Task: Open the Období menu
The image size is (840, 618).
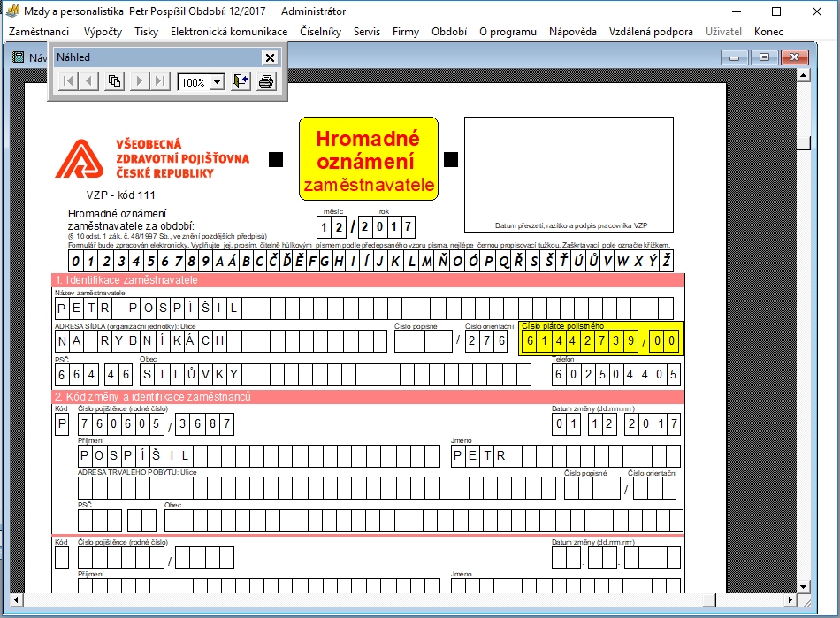Action: click(x=449, y=32)
